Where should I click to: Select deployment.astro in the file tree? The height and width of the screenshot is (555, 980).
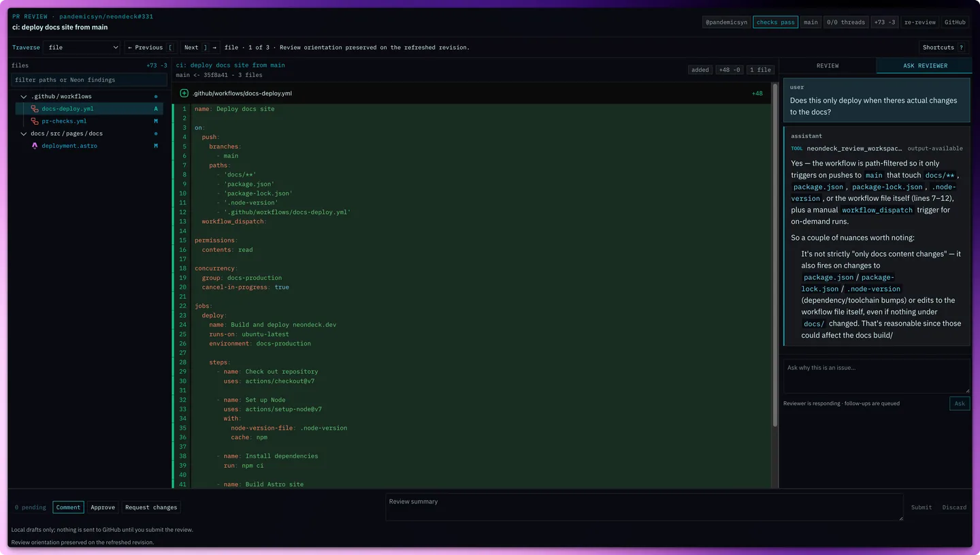point(89,146)
